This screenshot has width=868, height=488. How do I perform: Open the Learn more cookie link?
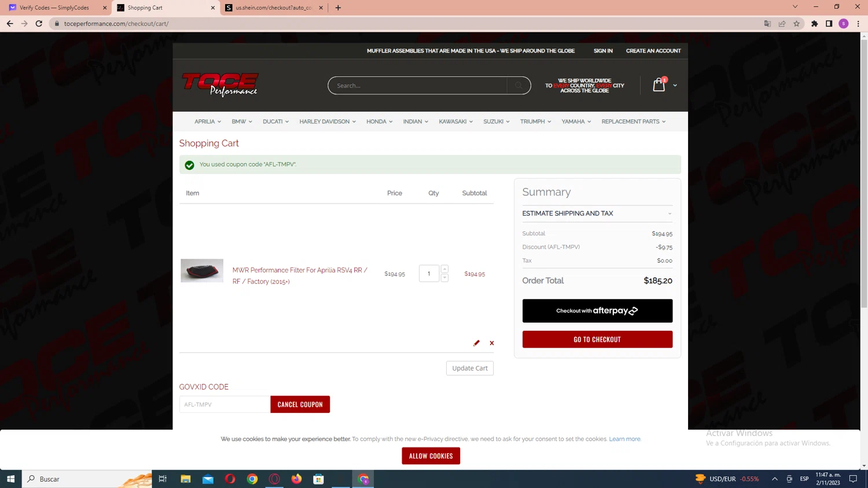click(x=624, y=439)
